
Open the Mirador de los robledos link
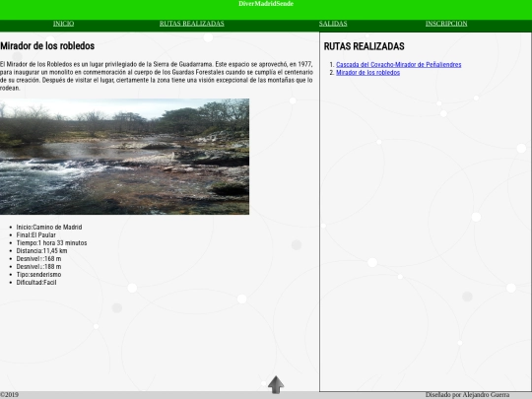click(x=367, y=73)
